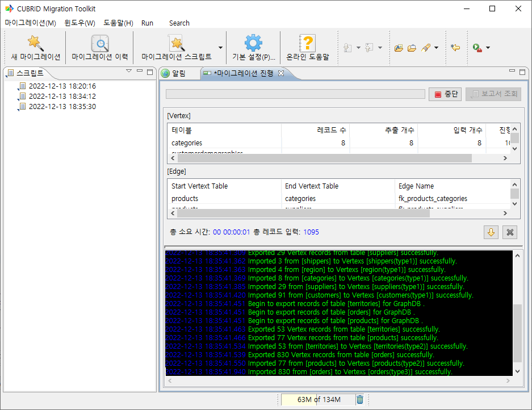Minimize the migration progress editor panel
The image size is (532, 410).
(512, 72)
